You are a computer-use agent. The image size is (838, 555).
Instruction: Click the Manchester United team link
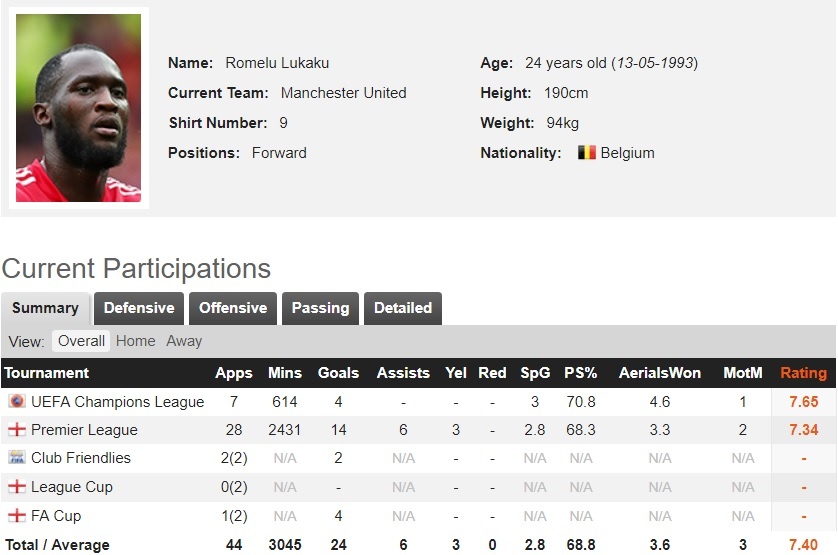click(343, 93)
